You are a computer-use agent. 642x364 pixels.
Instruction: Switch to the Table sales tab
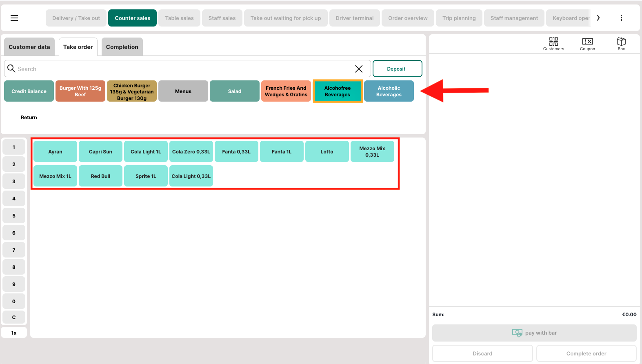point(179,18)
